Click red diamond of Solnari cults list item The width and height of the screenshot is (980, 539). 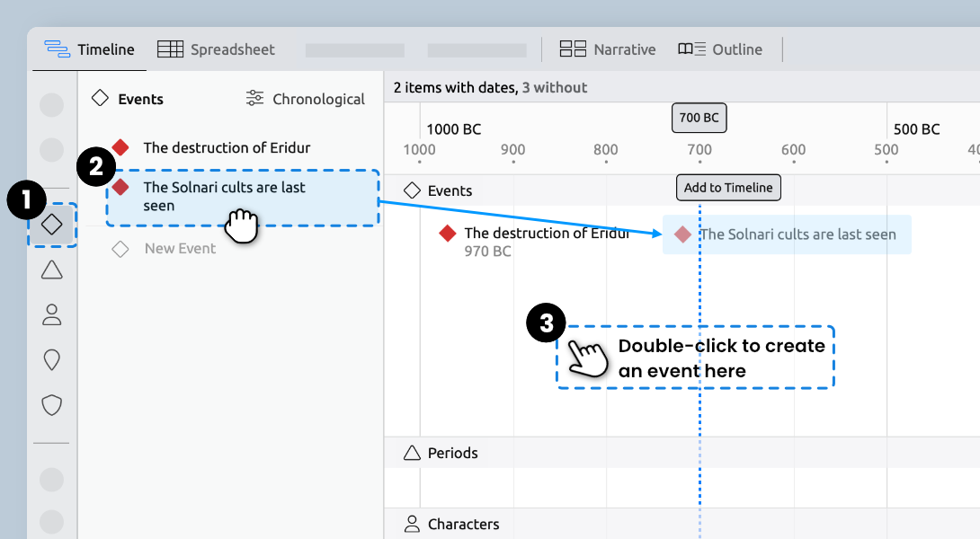coord(120,187)
